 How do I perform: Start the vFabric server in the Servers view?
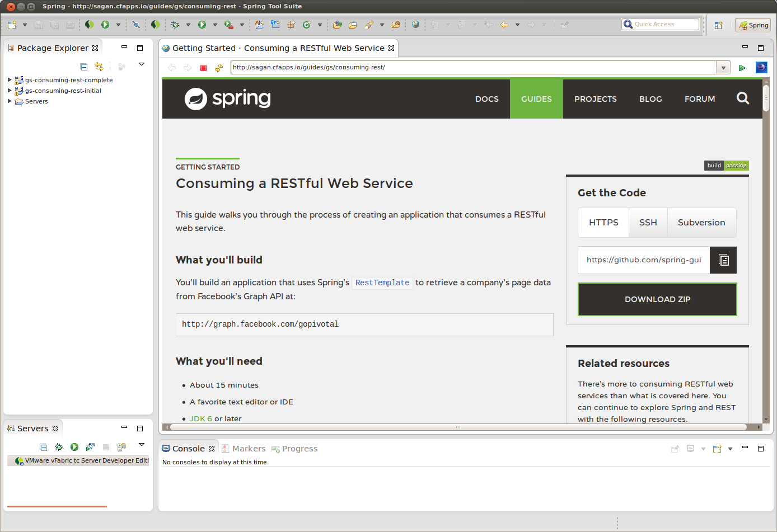pyautogui.click(x=74, y=447)
